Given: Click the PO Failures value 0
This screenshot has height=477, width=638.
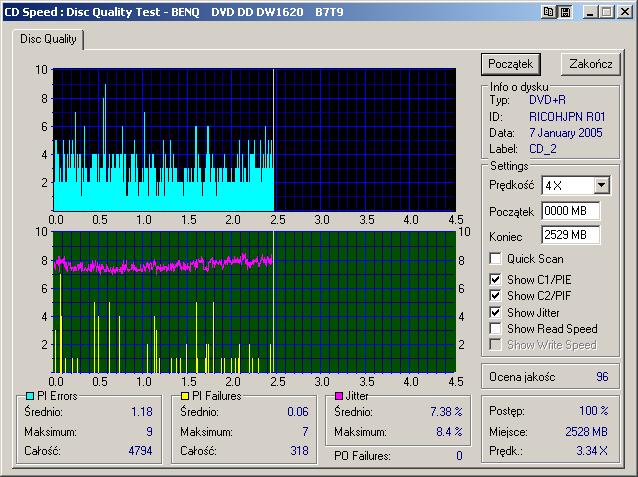Looking at the screenshot, I should (459, 456).
